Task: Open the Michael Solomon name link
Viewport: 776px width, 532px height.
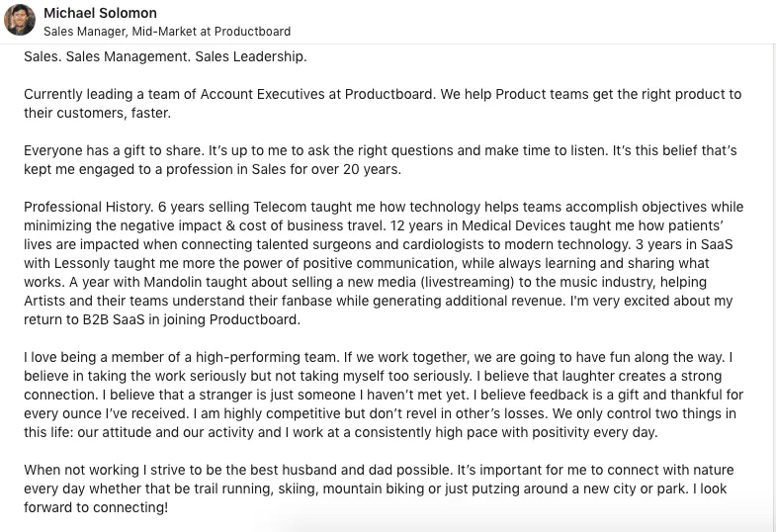Action: click(100, 13)
